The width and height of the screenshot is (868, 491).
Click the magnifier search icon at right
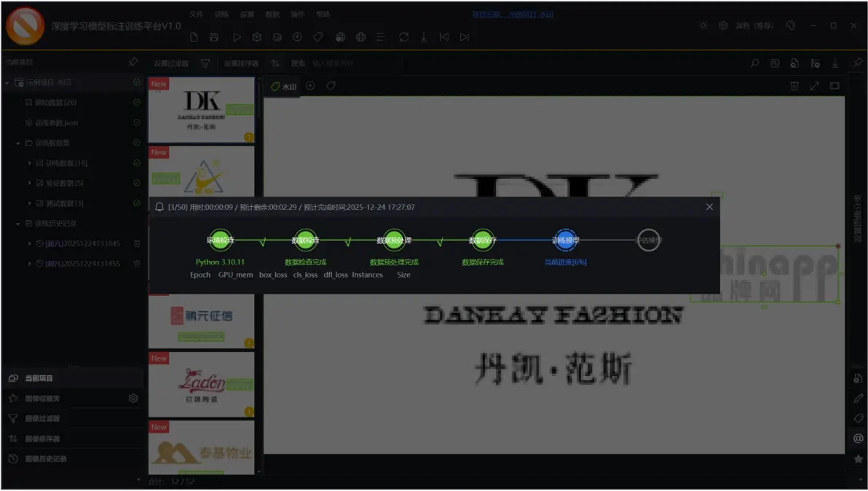pos(754,63)
